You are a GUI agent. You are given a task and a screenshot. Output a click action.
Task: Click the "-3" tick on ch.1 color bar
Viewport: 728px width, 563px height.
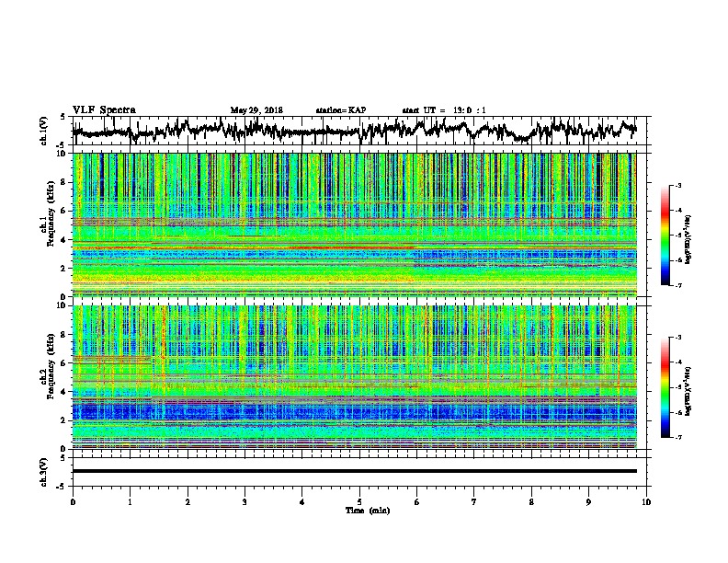pos(678,186)
